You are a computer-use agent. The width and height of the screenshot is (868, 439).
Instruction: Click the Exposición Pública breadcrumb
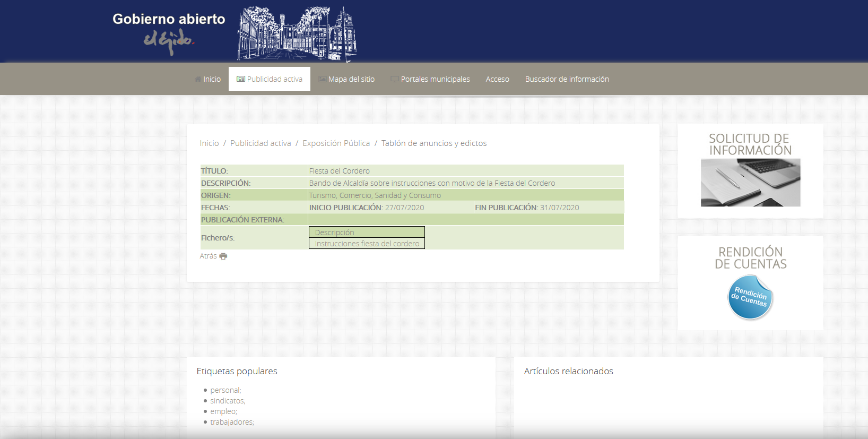[x=336, y=143]
